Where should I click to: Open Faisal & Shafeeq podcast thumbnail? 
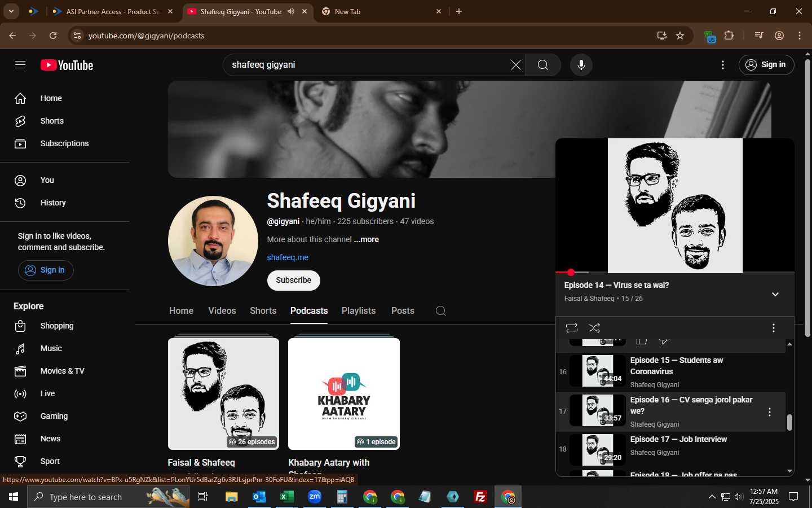[223, 393]
